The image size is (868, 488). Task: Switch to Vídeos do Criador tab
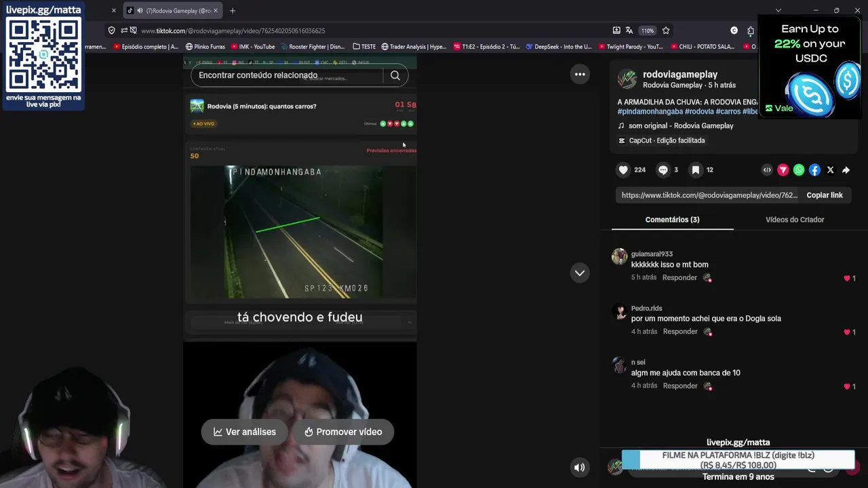tap(795, 220)
